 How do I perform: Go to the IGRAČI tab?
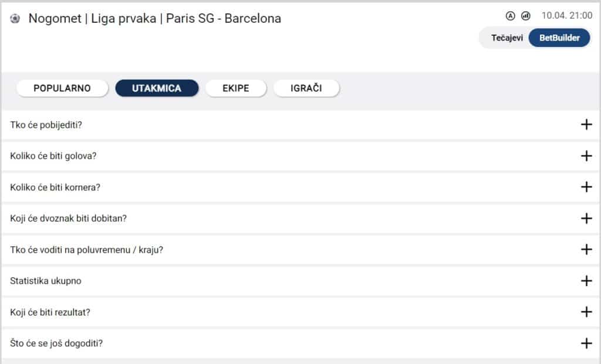pos(306,89)
